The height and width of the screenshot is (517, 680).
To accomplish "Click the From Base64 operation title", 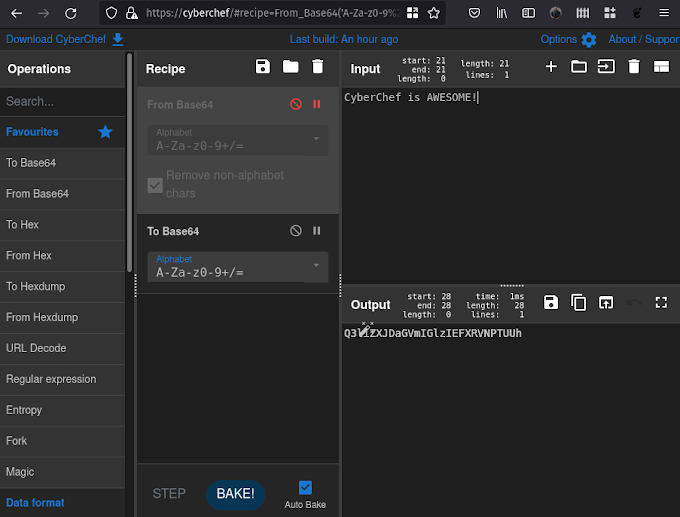I will (180, 105).
